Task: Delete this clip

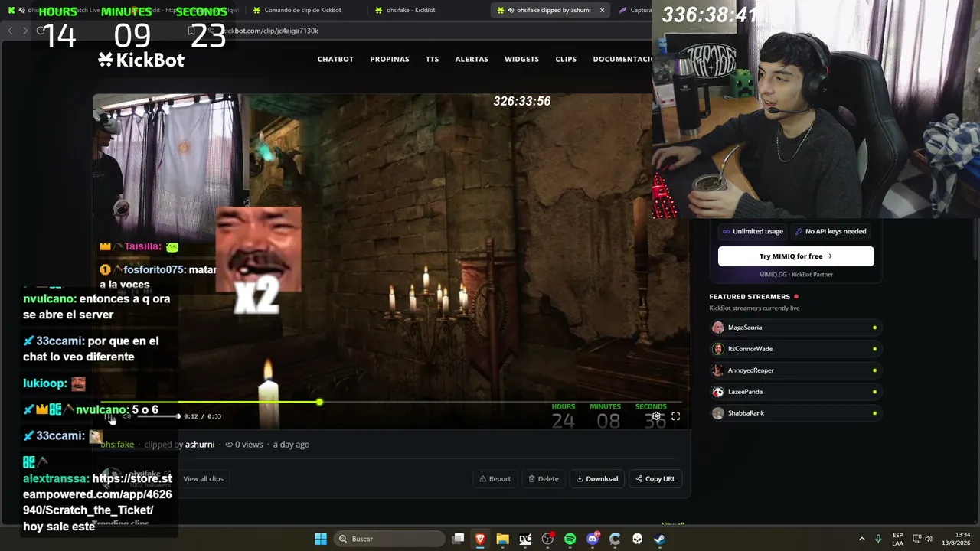Action: [x=544, y=479]
